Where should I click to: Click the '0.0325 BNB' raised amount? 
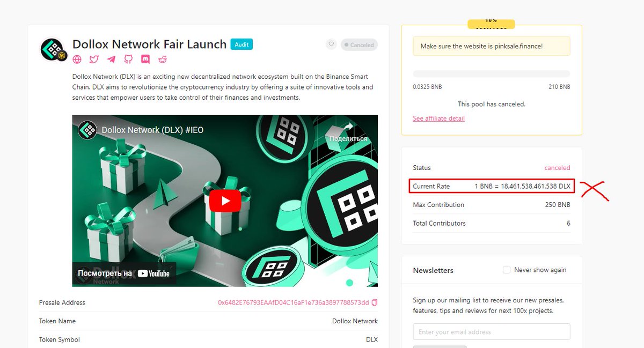(x=429, y=86)
